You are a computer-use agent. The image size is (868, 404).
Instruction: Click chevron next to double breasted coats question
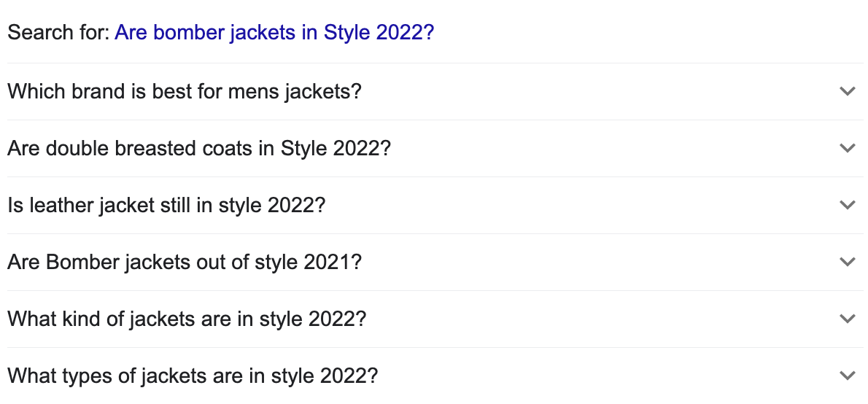tap(847, 148)
